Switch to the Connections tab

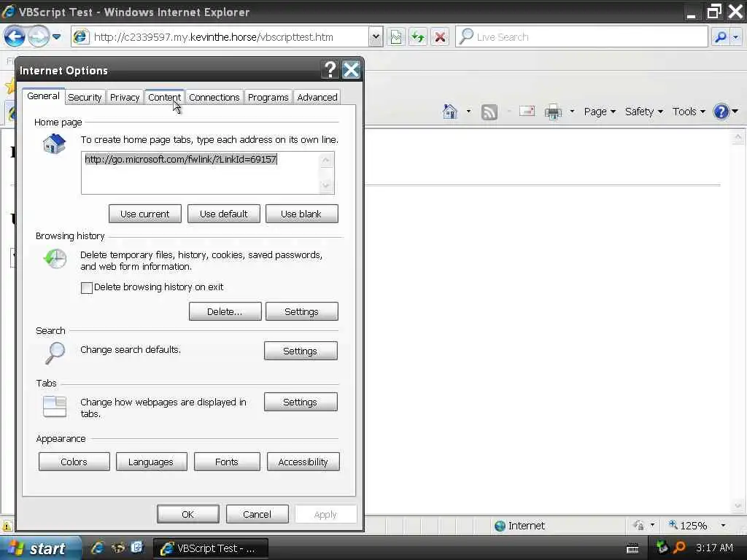214,97
